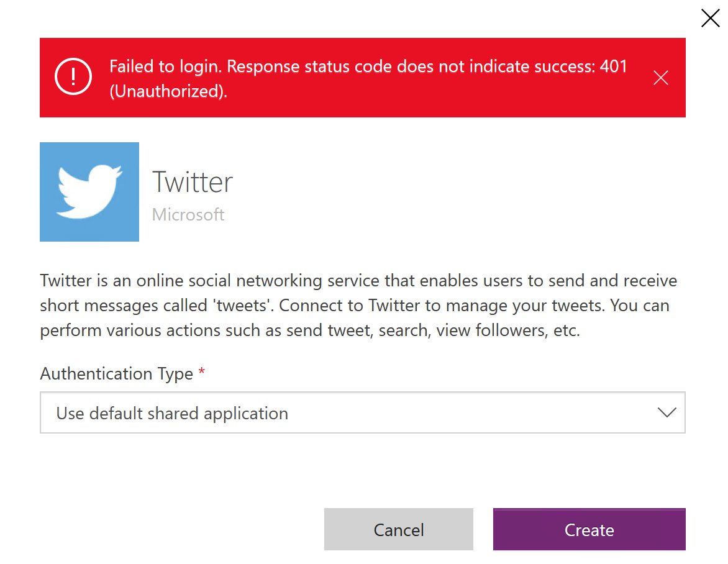Screen dimensions: 728x564
Task: Dismiss the red error banner
Action: pyautogui.click(x=661, y=78)
